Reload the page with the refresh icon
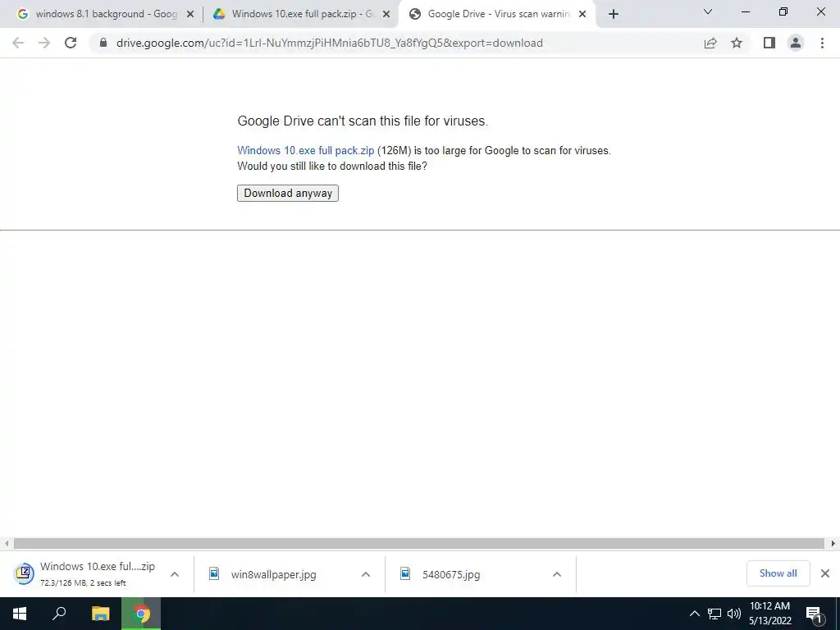The height and width of the screenshot is (630, 840). pyautogui.click(x=71, y=43)
